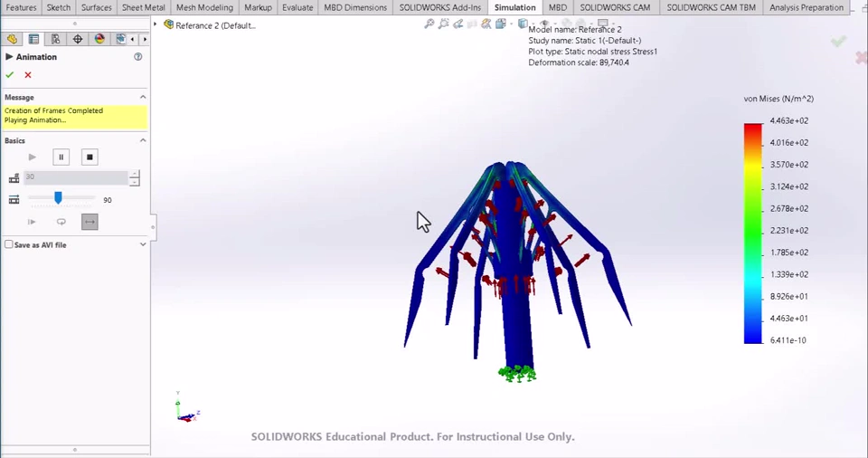868x458 pixels.
Task: Expand Save as AVI file options
Action: tap(143, 244)
